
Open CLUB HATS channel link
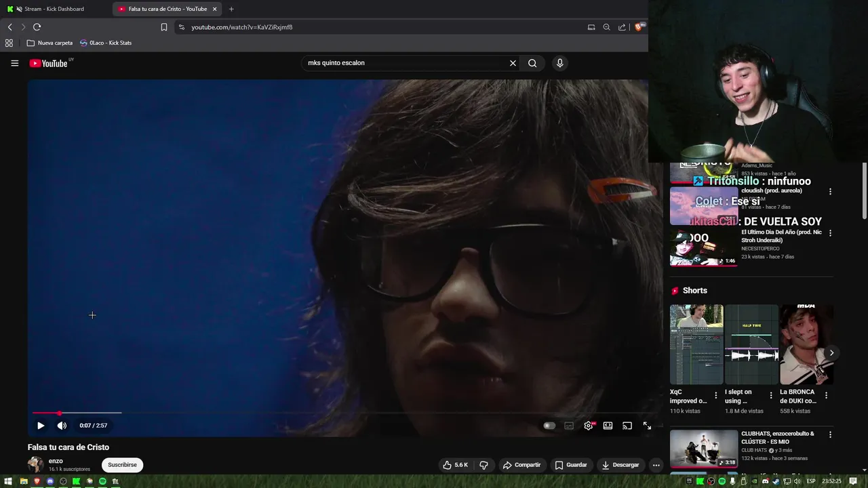[x=755, y=450]
